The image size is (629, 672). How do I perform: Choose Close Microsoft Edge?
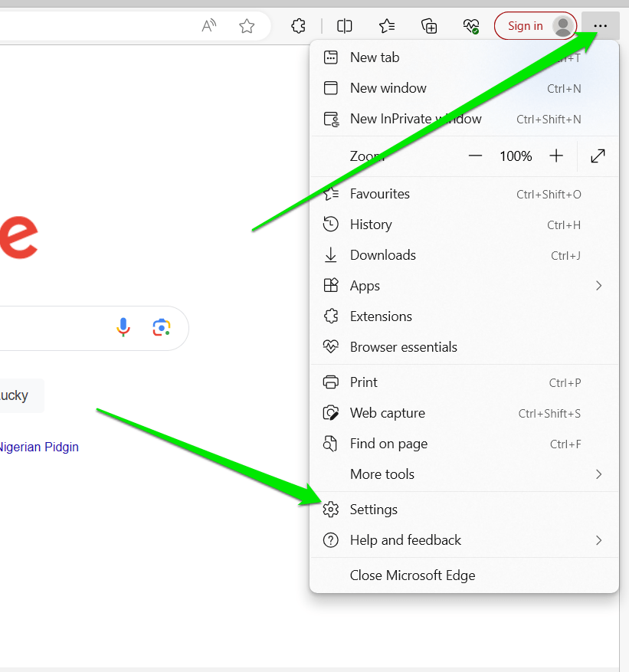click(x=464, y=575)
